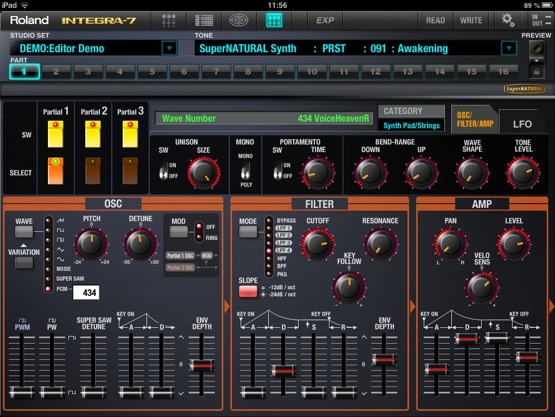Screen dimensions: 555x417
Task: Toggle the PORTAMENTO SW switch
Action: click(278, 170)
